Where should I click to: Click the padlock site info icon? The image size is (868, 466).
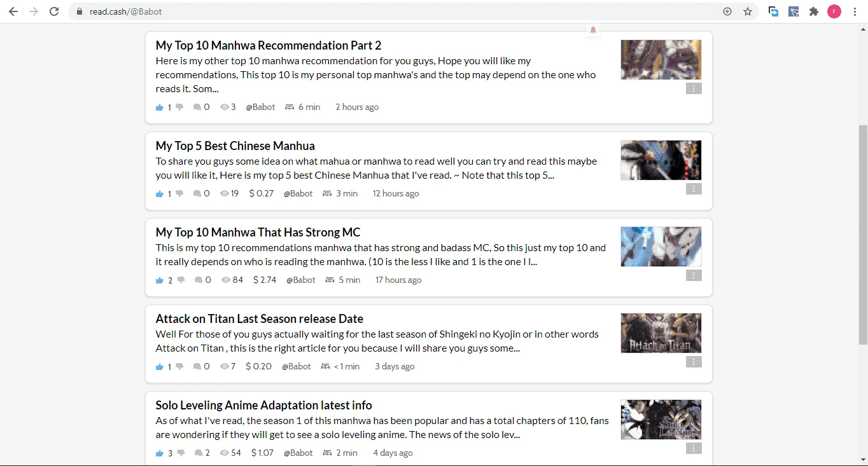click(80, 11)
